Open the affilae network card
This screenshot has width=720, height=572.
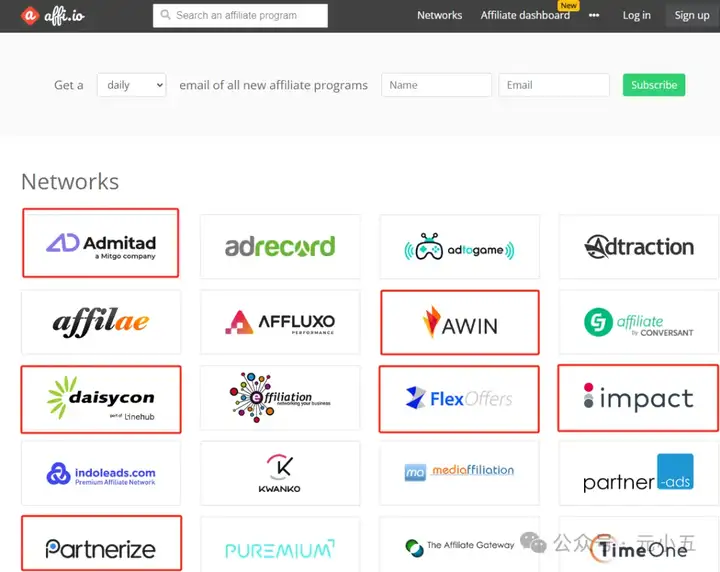click(101, 322)
